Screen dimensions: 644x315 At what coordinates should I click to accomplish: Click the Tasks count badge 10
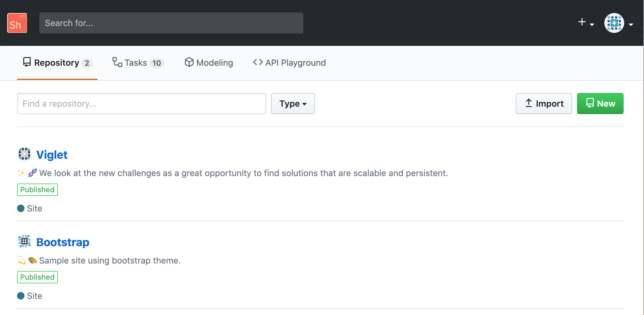click(157, 63)
